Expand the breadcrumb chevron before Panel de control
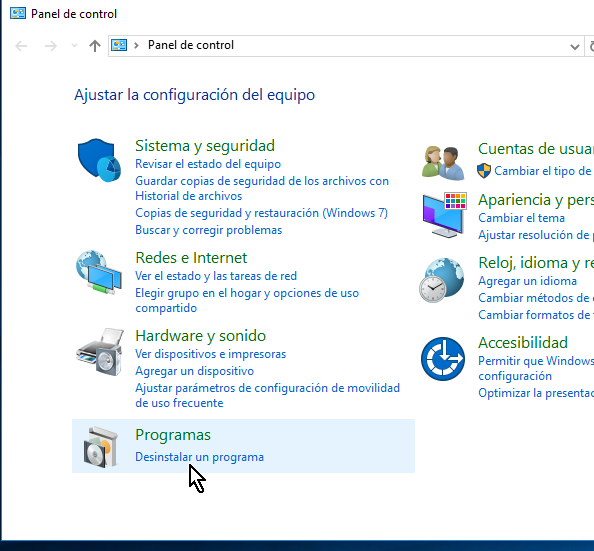 point(136,45)
